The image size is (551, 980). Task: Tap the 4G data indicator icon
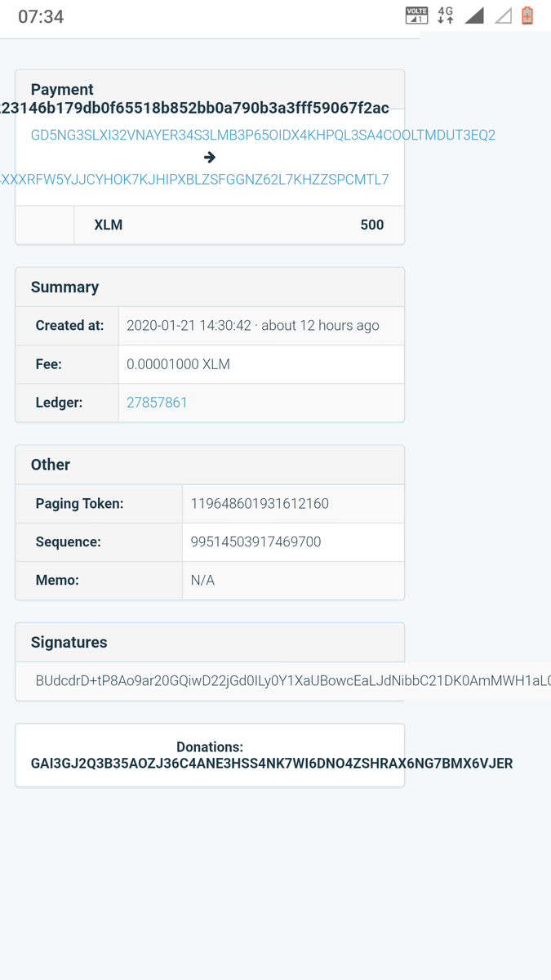[445, 16]
